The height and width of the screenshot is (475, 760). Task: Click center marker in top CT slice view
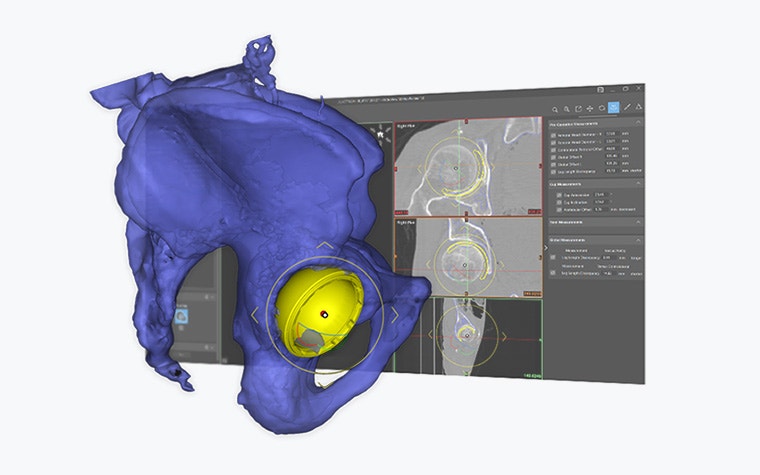tap(456, 168)
